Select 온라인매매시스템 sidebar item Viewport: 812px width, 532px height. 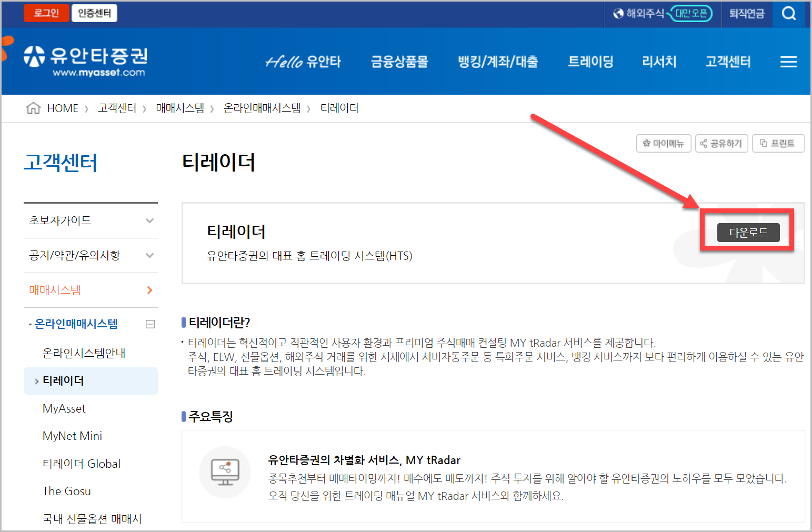click(x=76, y=324)
